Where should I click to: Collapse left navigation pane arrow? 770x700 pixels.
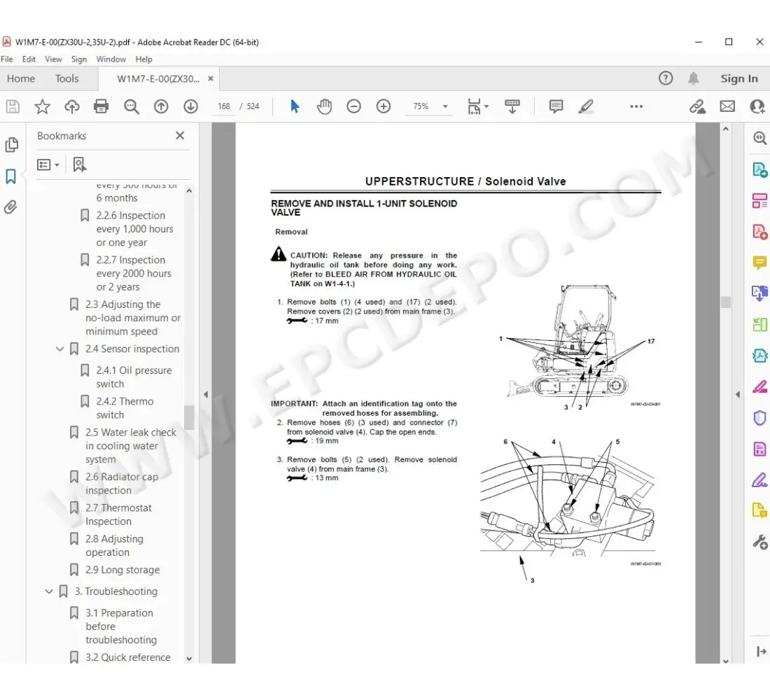pyautogui.click(x=205, y=395)
